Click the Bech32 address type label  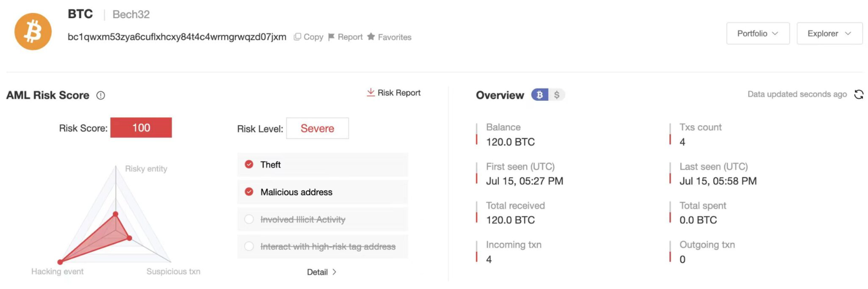click(x=131, y=14)
